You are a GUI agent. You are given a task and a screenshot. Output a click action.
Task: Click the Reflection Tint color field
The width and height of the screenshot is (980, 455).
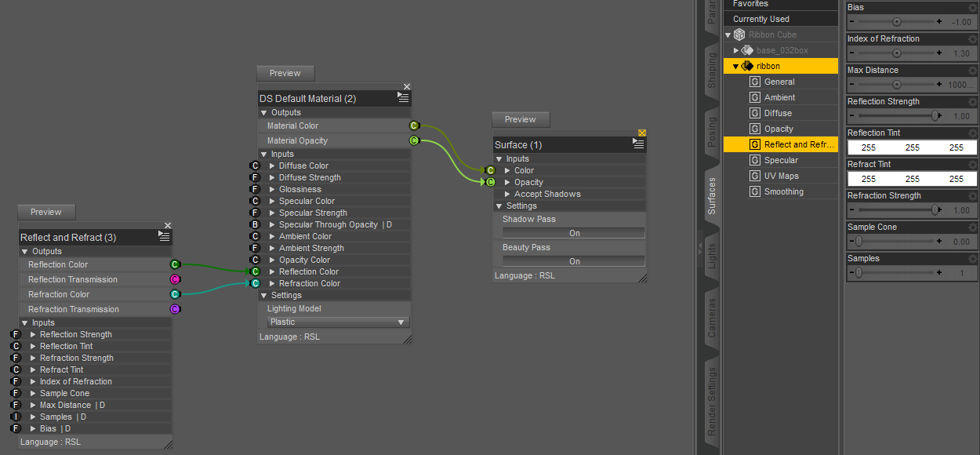(x=913, y=147)
